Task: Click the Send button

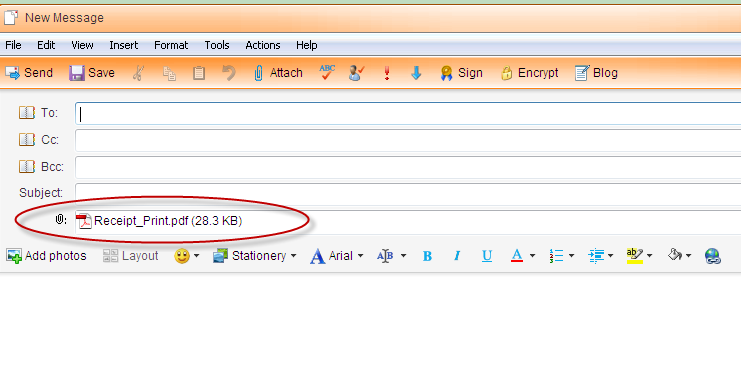Action: click(x=29, y=73)
